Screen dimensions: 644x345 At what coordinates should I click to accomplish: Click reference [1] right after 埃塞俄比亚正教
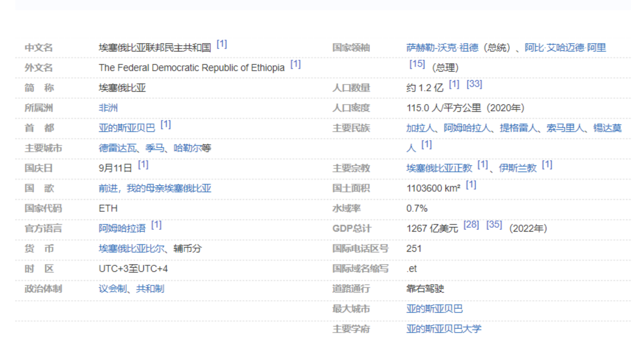pos(482,165)
